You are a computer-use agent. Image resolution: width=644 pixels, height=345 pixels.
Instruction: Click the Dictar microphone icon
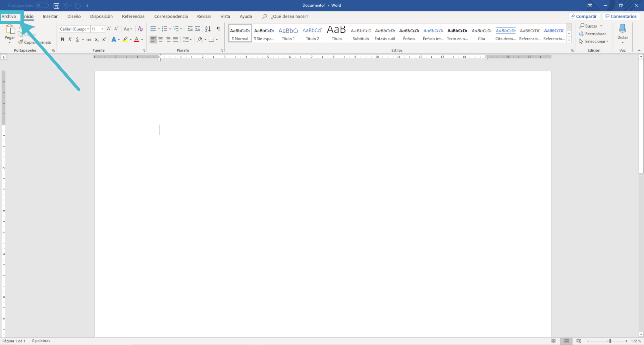coord(623,29)
